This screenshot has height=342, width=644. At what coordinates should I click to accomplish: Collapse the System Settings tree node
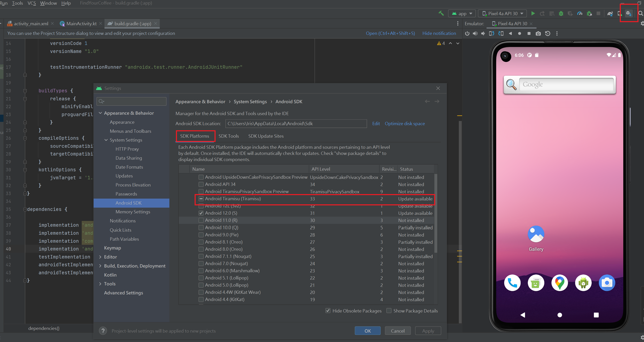click(106, 140)
